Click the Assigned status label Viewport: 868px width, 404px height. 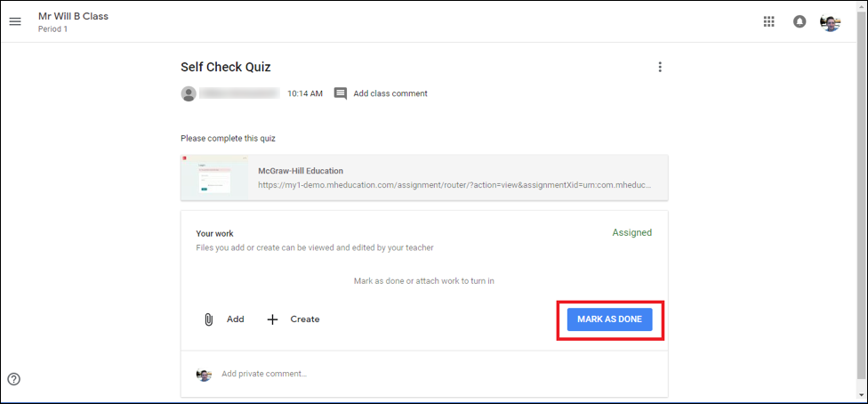pos(631,233)
